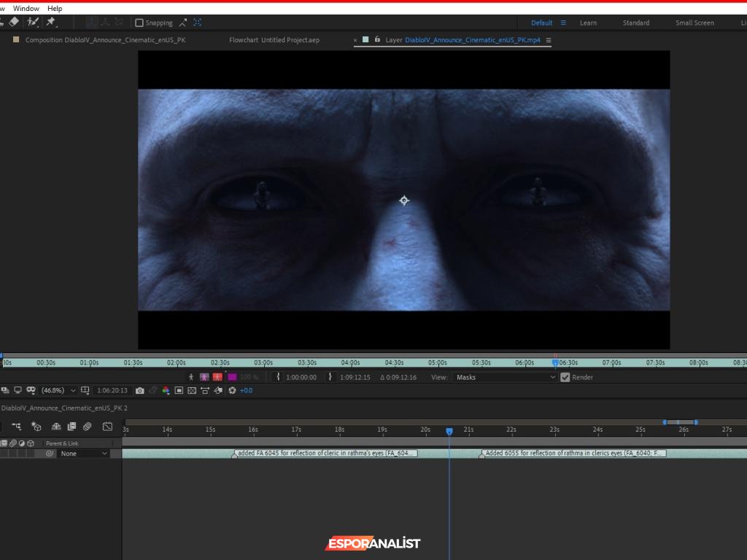
Task: Take a snapshot with the camera icon
Action: [139, 391]
